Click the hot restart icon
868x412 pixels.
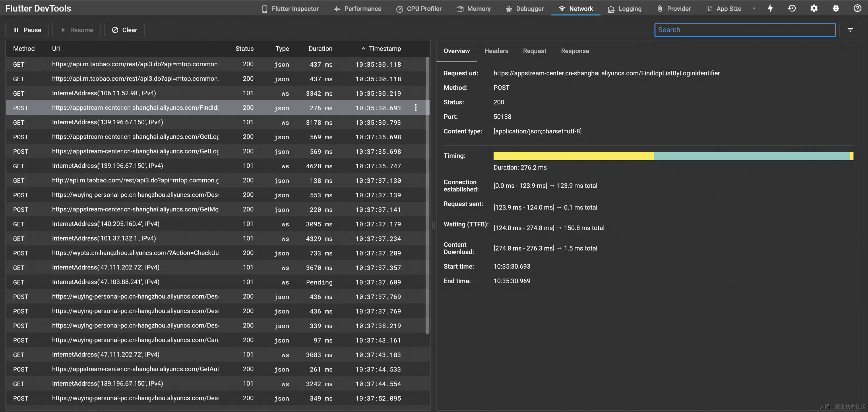[x=792, y=8]
